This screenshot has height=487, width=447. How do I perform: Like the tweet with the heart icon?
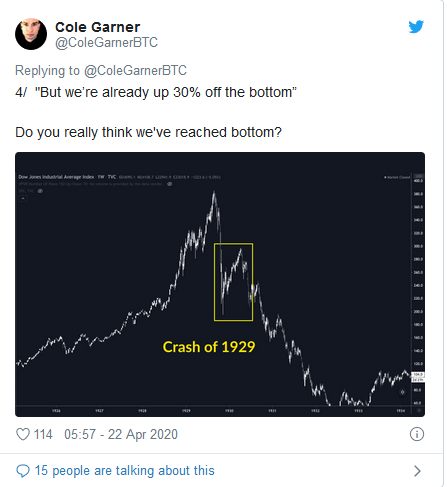(x=23, y=434)
